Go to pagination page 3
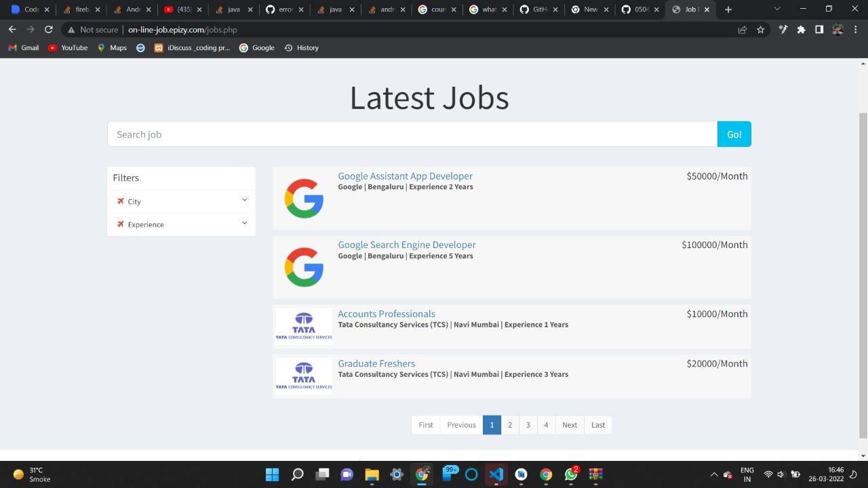This screenshot has width=868, height=488. pyautogui.click(x=528, y=425)
